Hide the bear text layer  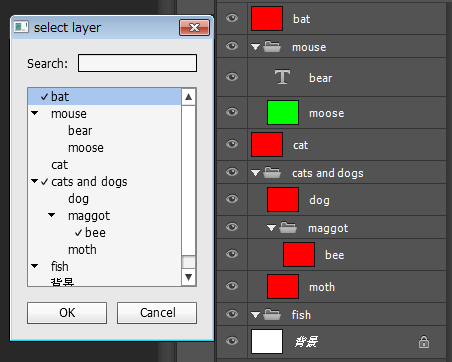coord(232,77)
